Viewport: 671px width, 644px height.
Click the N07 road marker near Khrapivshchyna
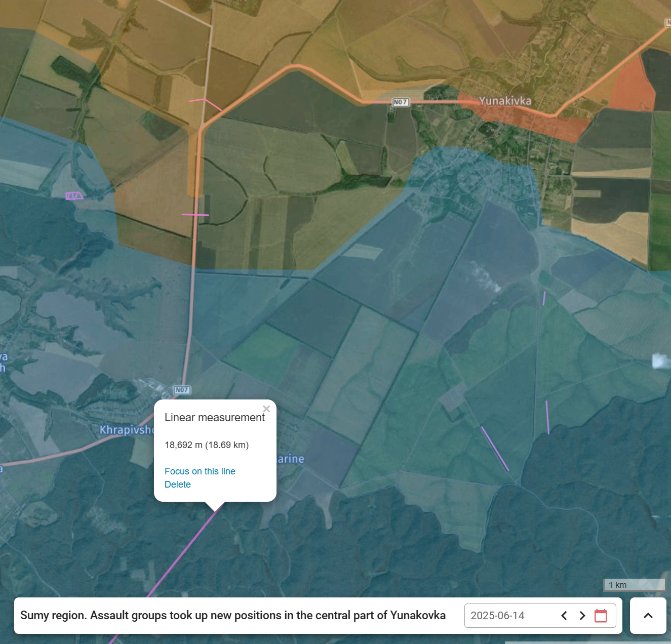[182, 390]
